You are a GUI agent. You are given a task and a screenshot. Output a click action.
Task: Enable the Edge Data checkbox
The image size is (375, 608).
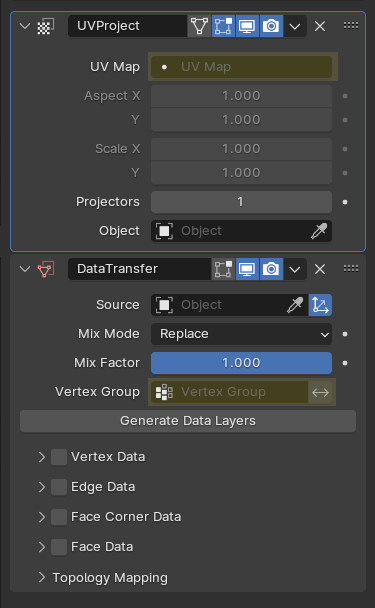coord(59,487)
